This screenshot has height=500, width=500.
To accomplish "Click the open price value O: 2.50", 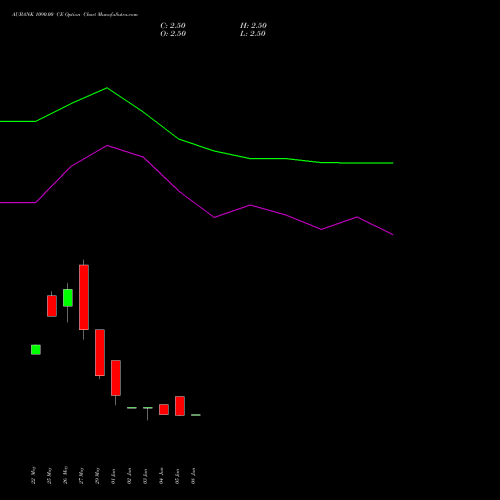I will [173, 34].
